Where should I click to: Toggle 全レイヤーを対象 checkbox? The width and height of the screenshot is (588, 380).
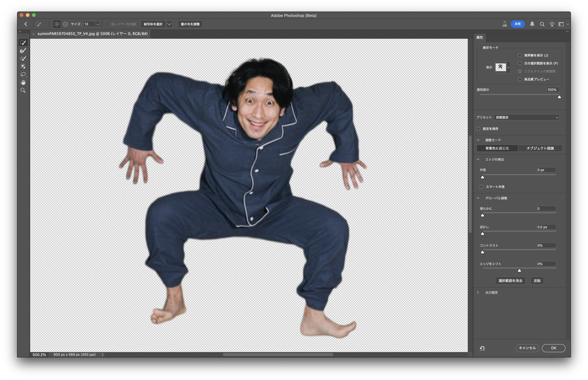pyautogui.click(x=107, y=24)
